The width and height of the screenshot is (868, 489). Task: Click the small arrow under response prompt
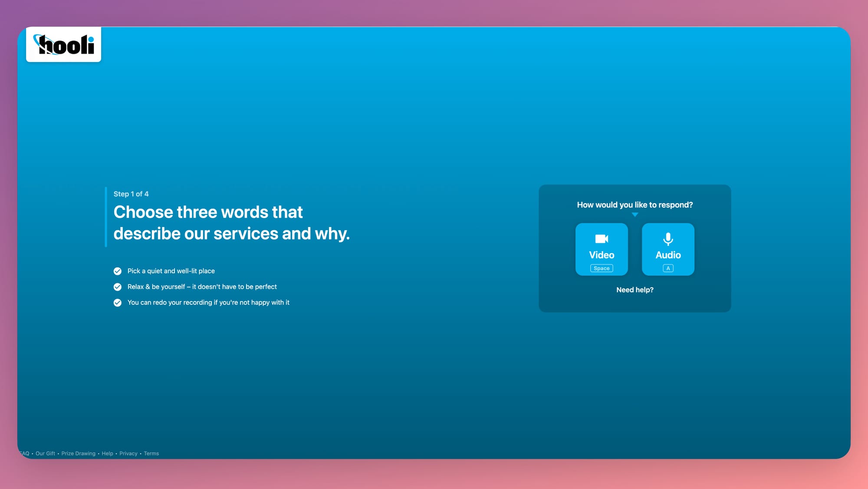635,215
